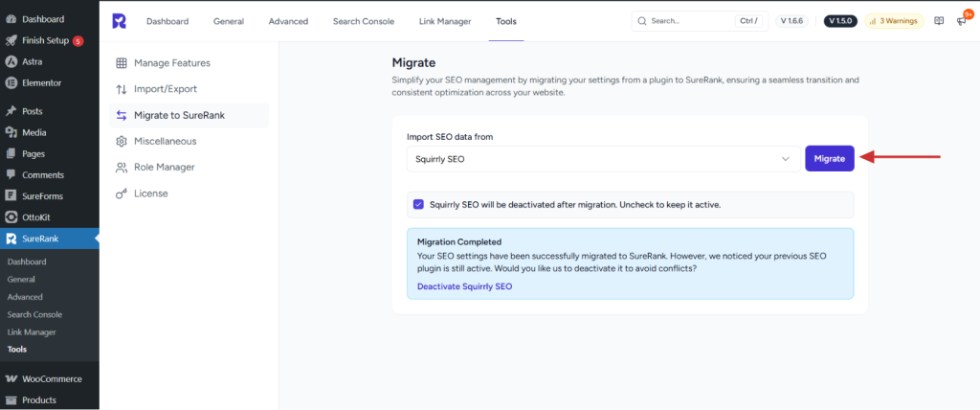The image size is (980, 410).
Task: Open Manage Features in tools sidebar
Action: (189, 63)
